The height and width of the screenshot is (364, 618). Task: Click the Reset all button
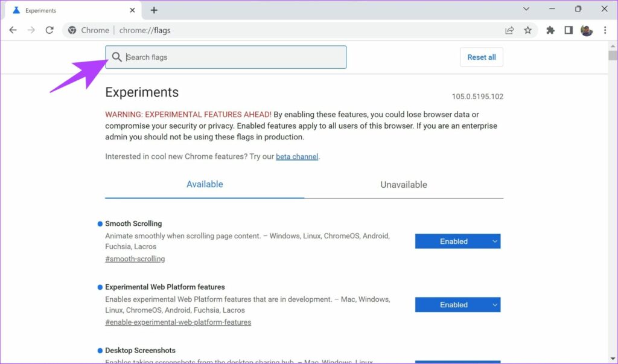pyautogui.click(x=481, y=57)
